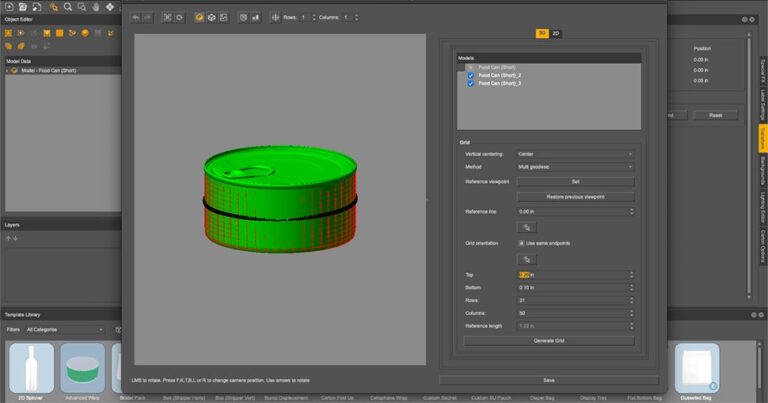Click the orange round sphere Object Editor icon
Screen dimensions: 768x403
click(x=85, y=33)
